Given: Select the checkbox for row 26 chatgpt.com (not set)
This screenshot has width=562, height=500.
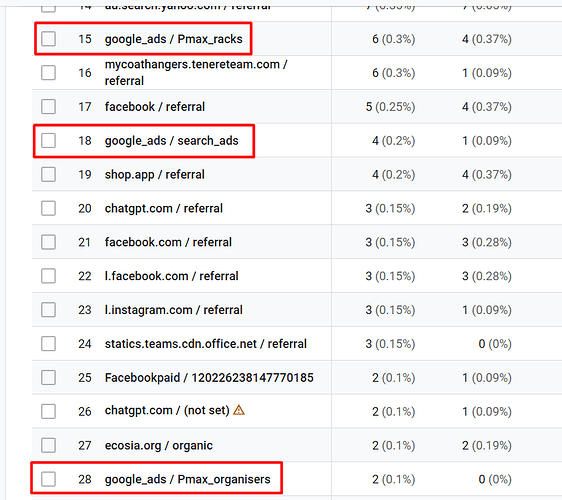Looking at the screenshot, I should 48,411.
